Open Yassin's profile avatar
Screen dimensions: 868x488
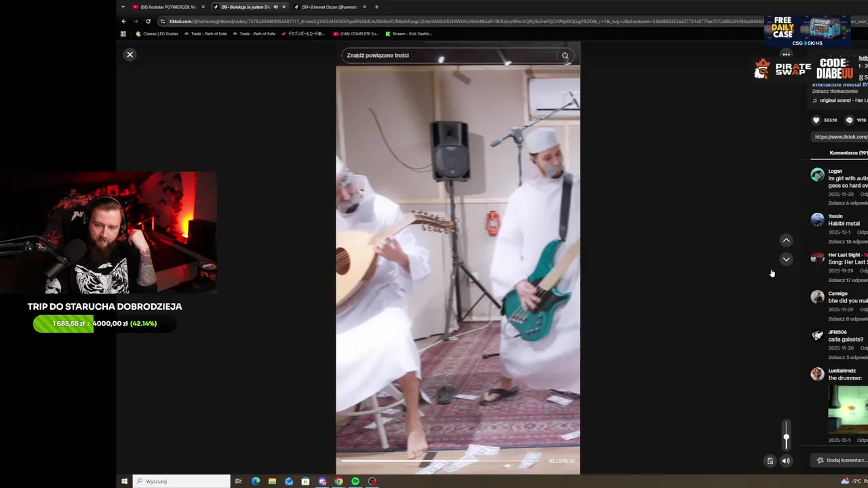[817, 220]
